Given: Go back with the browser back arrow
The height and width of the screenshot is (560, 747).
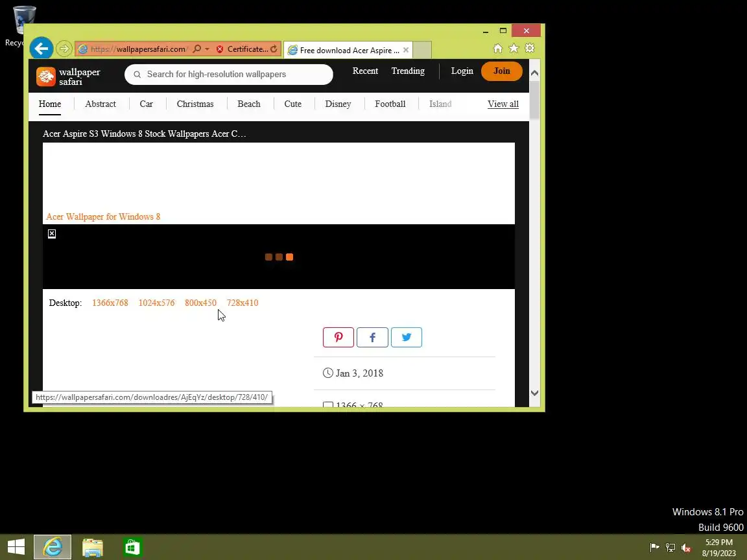Looking at the screenshot, I should click(41, 49).
